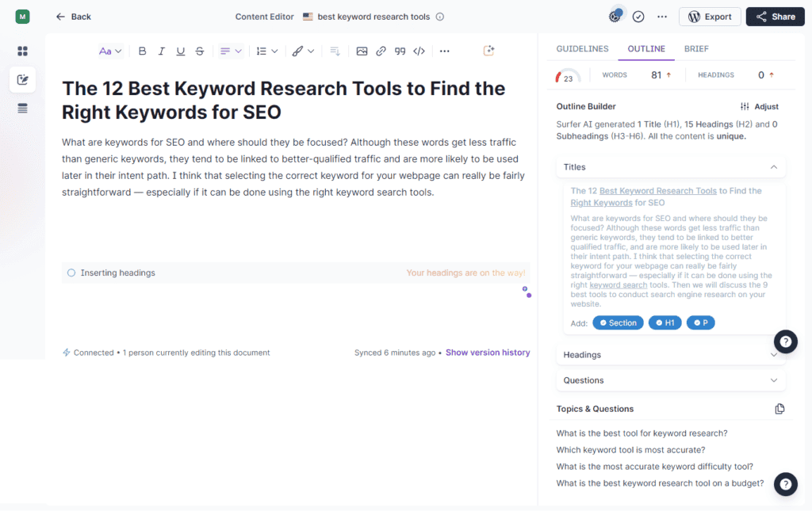Open the code block tool

point(419,51)
